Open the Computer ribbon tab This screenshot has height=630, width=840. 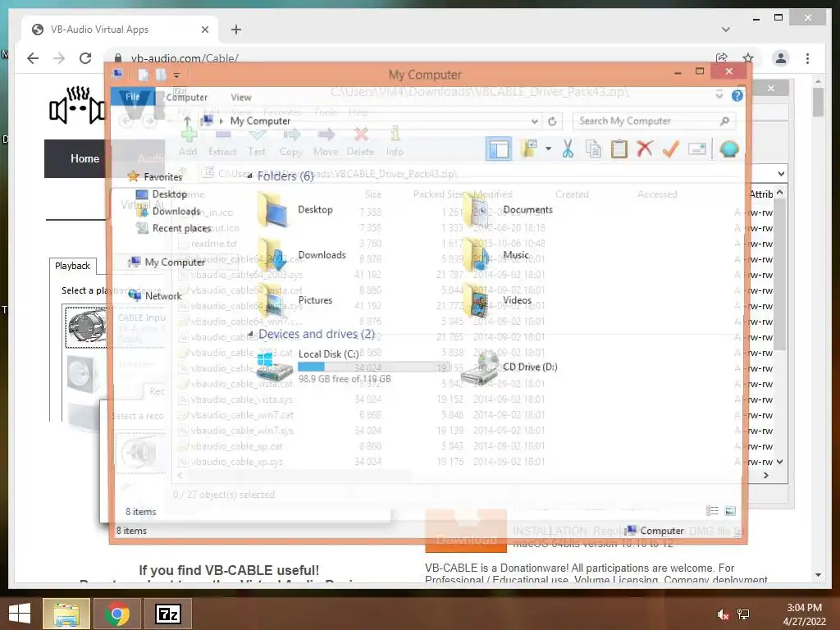[186, 97]
